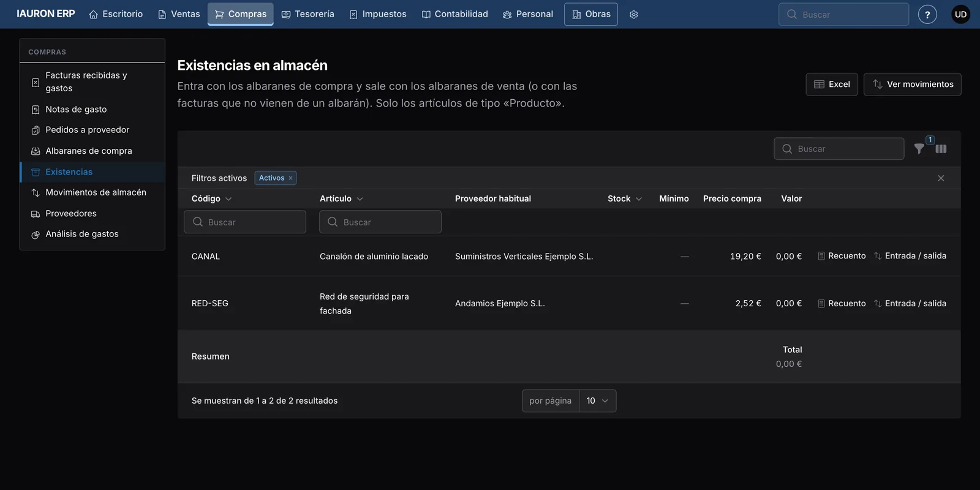
Task: Export the stock list with Excel button
Action: pos(832,85)
